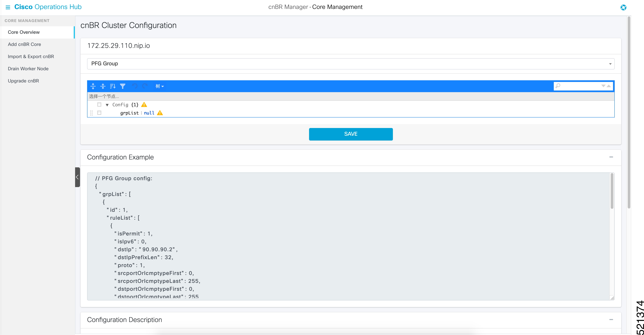Click the SAVE button
The image size is (644, 335).
(x=351, y=134)
